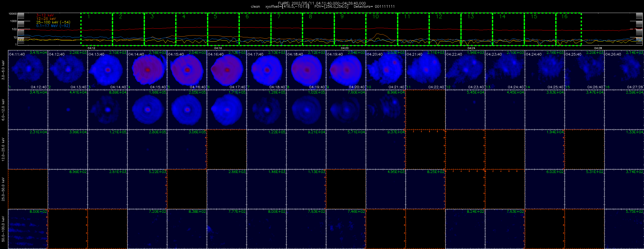Image resolution: width=644 pixels, height=249 pixels.
Task: Click the '10000' y-axis label of light curve
Action: tap(12, 14)
